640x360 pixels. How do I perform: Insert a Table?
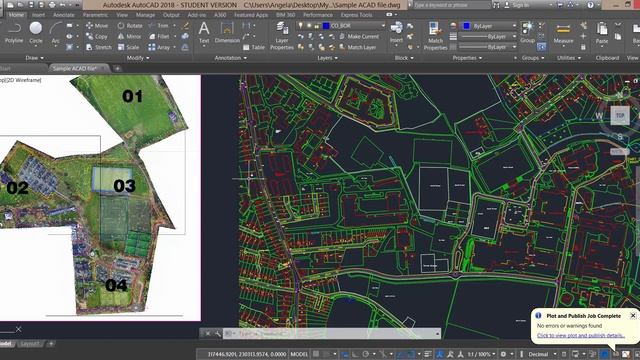(x=254, y=47)
